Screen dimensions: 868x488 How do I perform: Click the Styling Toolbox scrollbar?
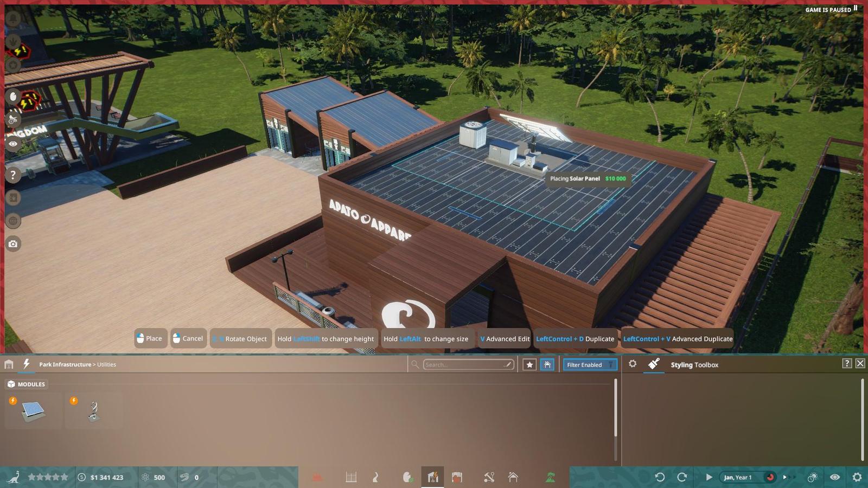pos(862,419)
